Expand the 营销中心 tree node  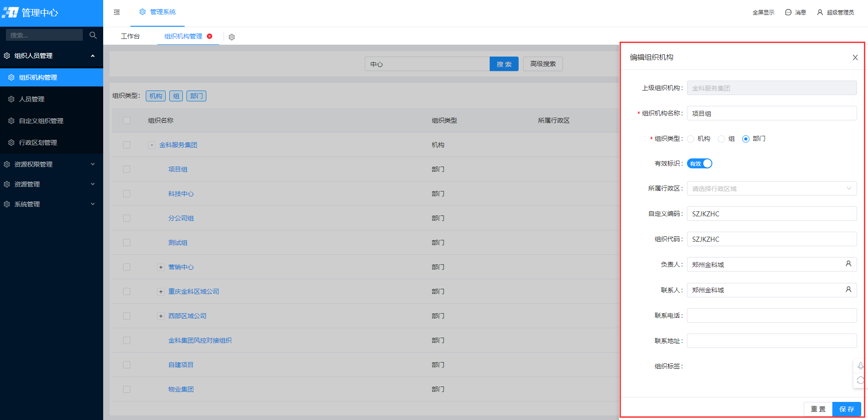click(x=161, y=267)
